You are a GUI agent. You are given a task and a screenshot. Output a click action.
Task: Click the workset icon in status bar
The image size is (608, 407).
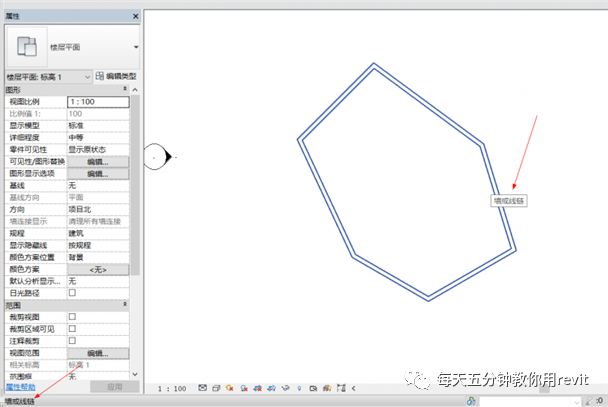coord(471,401)
